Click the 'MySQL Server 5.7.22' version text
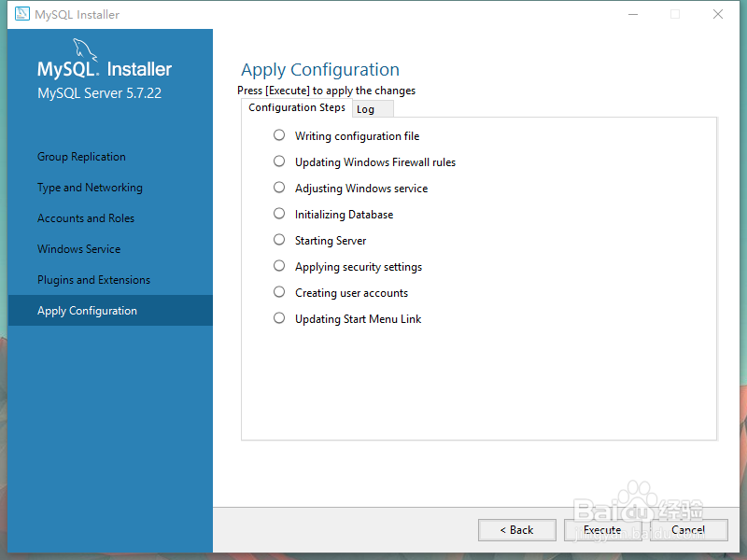 (x=100, y=93)
